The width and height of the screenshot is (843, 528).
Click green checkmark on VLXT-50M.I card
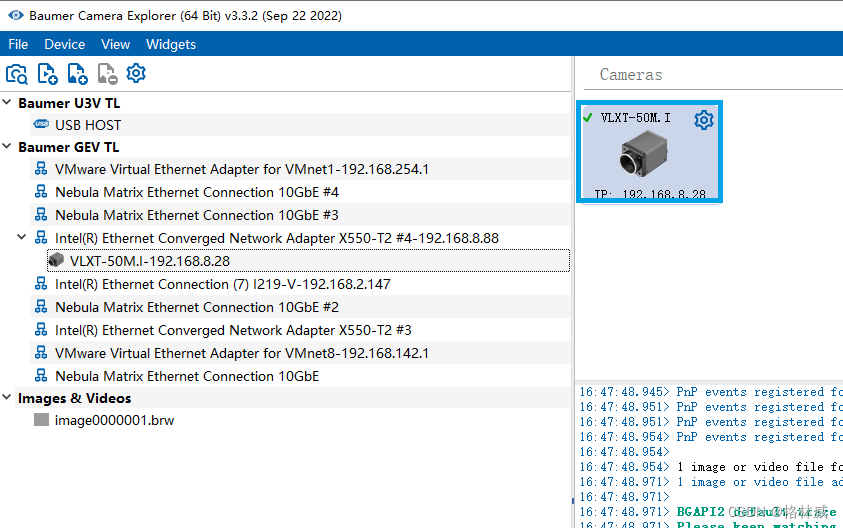click(588, 117)
